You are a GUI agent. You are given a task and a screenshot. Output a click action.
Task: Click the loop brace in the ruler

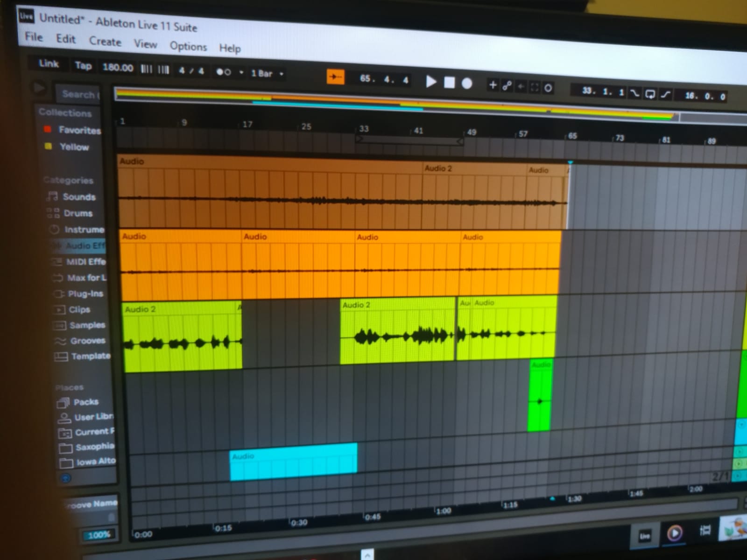click(x=409, y=141)
